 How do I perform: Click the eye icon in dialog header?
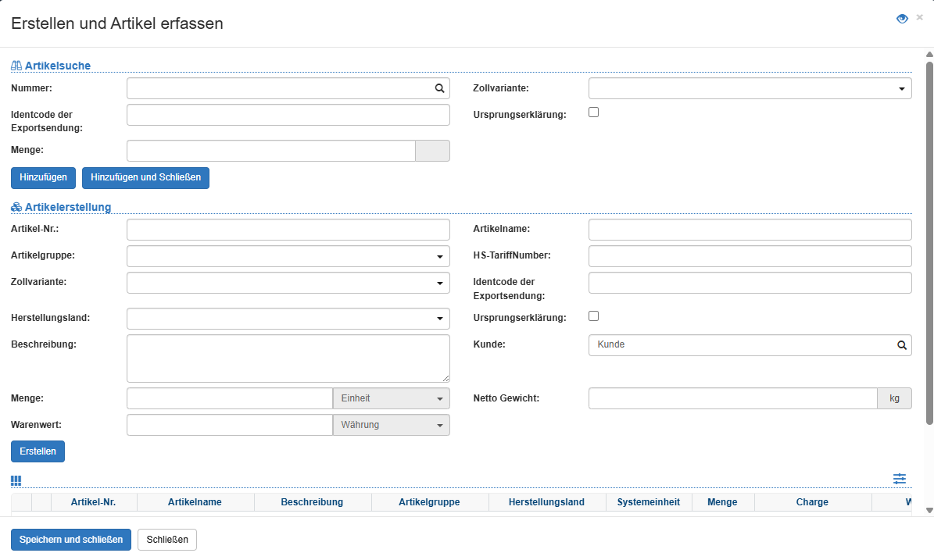point(902,19)
